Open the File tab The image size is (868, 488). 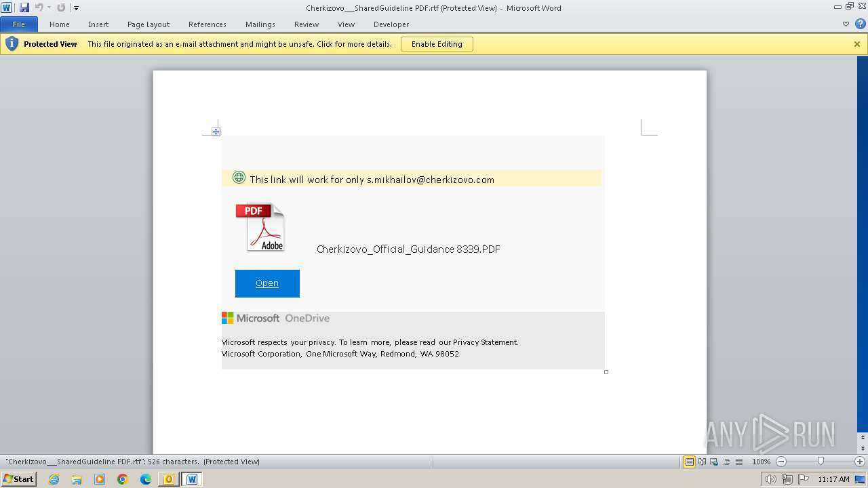[x=19, y=24]
